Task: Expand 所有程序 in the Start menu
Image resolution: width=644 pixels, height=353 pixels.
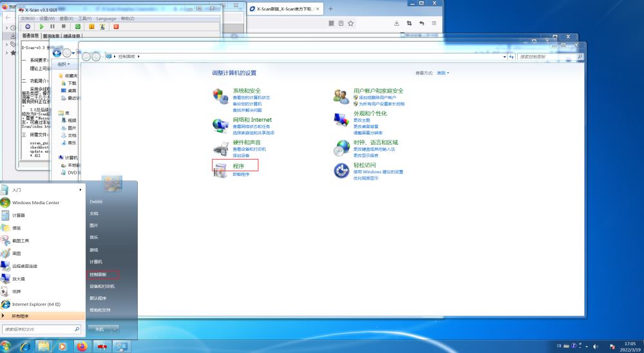Action: [21, 316]
